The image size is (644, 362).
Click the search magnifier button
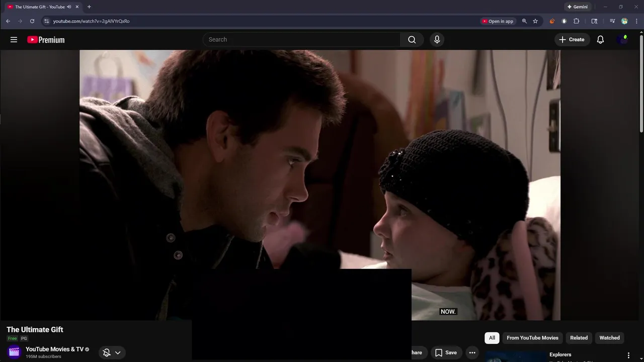pyautogui.click(x=412, y=40)
